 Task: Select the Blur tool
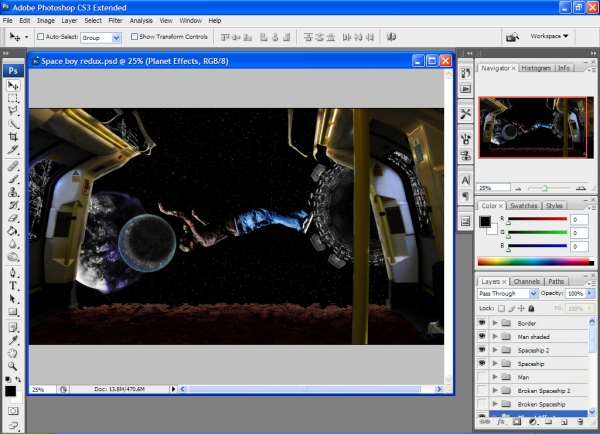coord(13,244)
